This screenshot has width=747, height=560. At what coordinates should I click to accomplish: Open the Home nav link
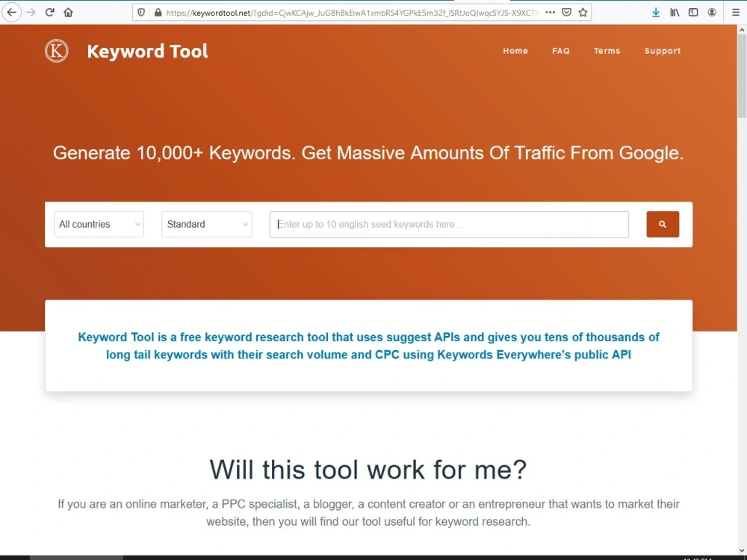515,51
